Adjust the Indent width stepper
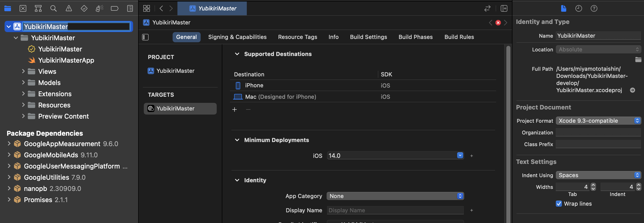Viewport: 644px width, 223px height. click(638, 187)
